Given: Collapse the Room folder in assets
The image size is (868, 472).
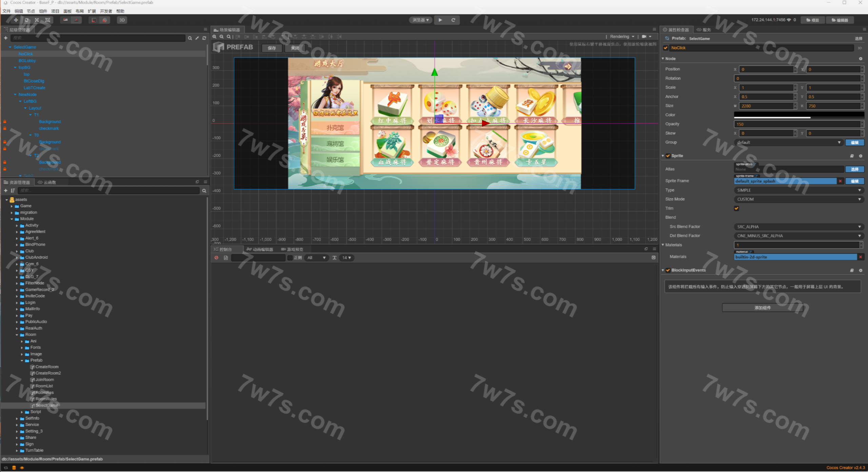Looking at the screenshot, I should [x=17, y=335].
